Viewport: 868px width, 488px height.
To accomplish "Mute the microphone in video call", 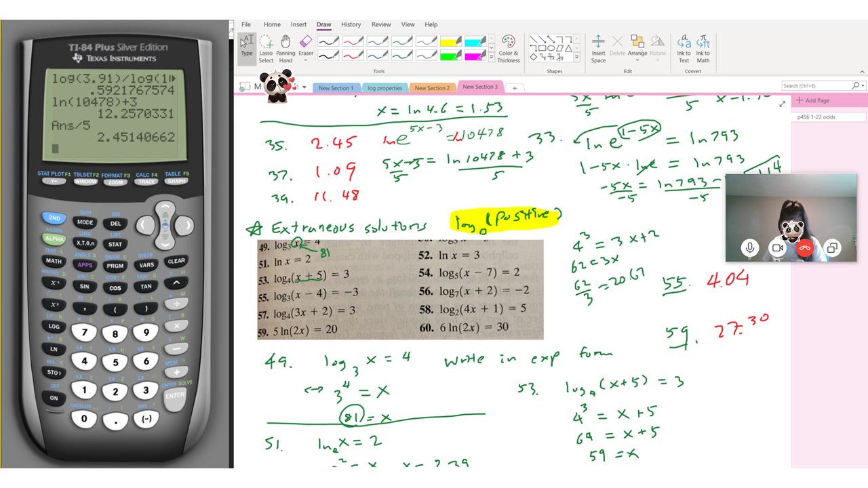I will [750, 248].
